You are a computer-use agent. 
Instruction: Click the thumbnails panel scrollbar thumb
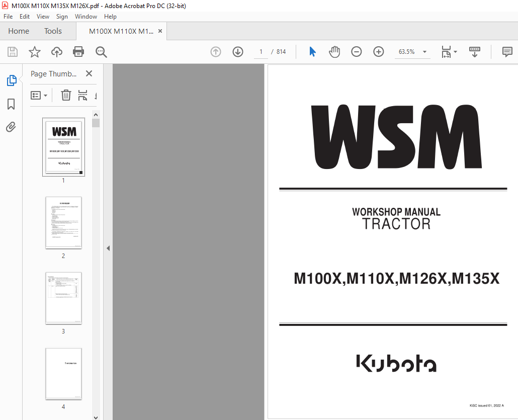[96, 123]
